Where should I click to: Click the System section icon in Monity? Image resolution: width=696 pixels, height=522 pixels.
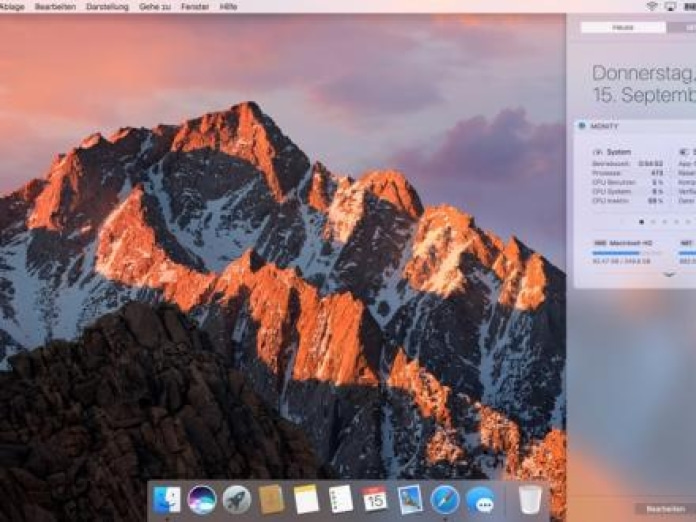click(x=597, y=152)
